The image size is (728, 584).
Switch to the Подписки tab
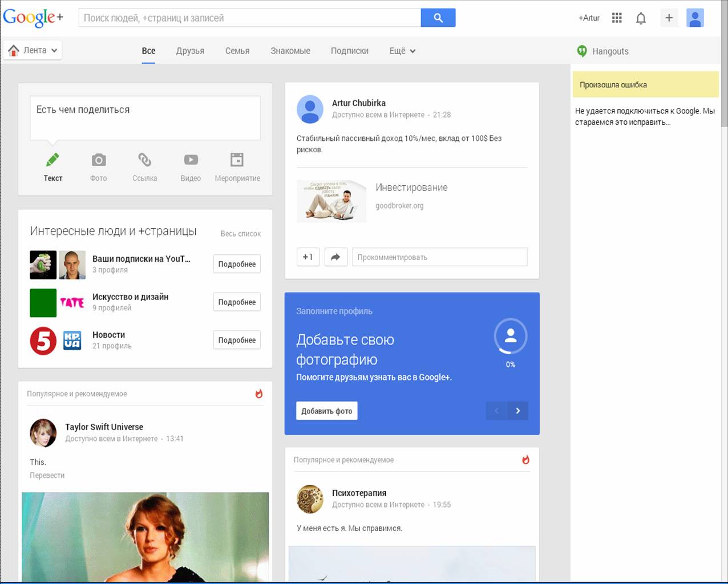coord(349,51)
